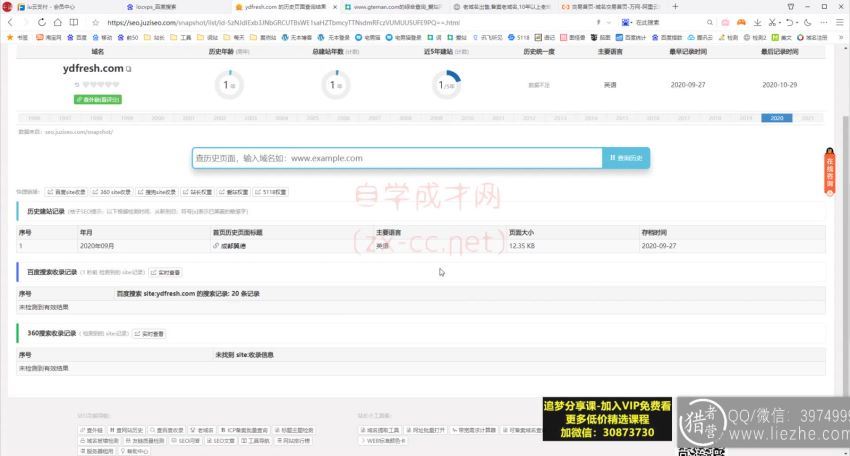This screenshot has height=456, width=850.
Task: Click the address bar URL
Action: tap(284, 23)
